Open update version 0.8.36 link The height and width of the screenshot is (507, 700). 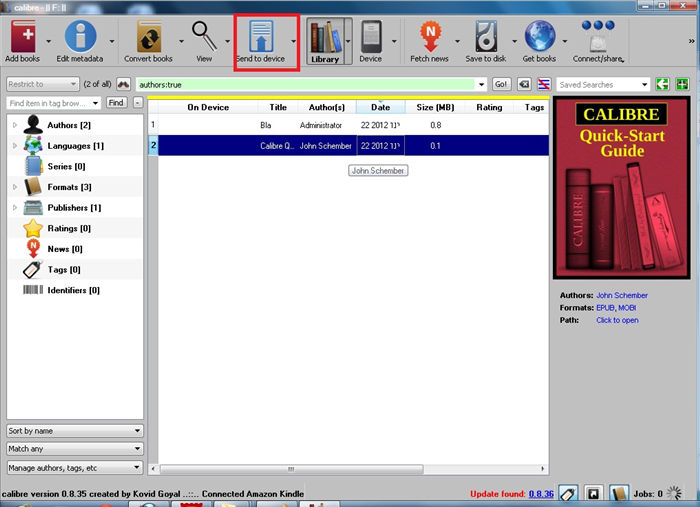coord(541,494)
